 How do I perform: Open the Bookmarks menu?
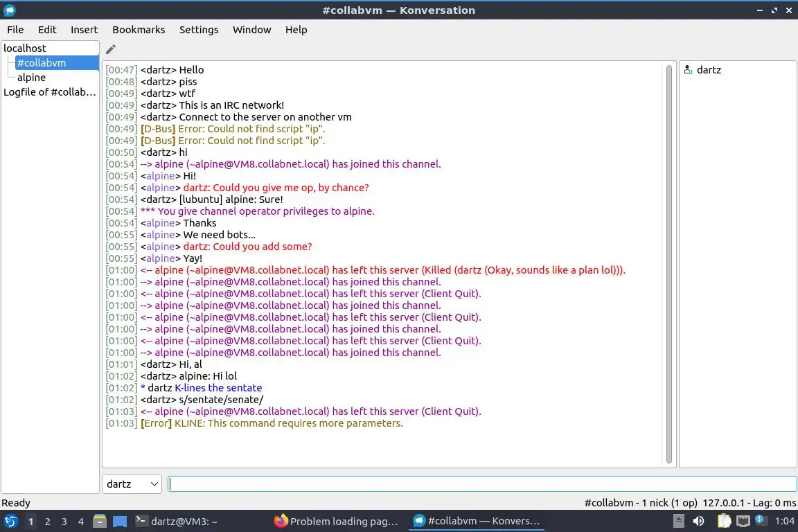(139, 30)
